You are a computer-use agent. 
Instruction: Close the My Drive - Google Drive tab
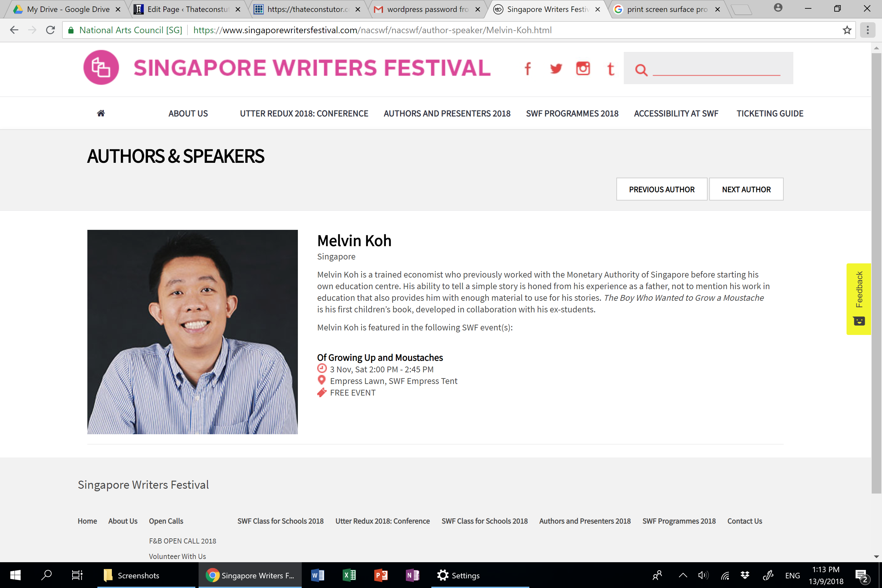point(118,9)
